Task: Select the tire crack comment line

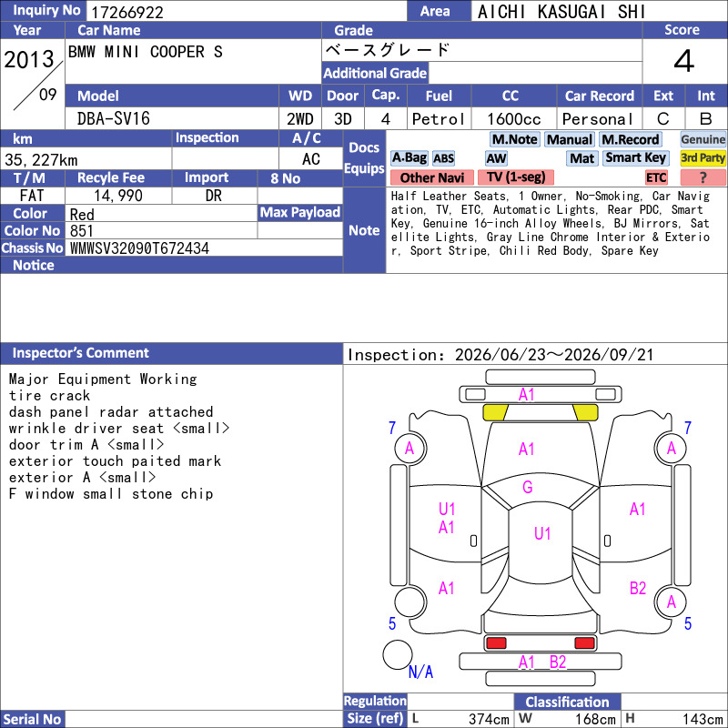Action: 49,396
